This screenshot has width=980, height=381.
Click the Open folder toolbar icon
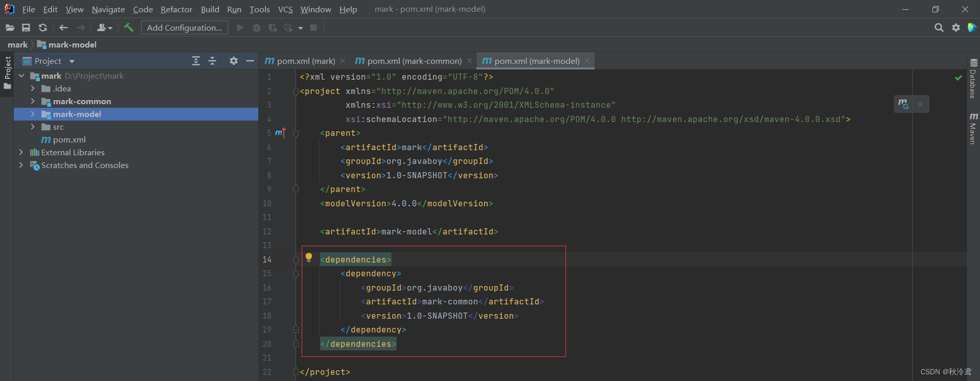[x=10, y=28]
